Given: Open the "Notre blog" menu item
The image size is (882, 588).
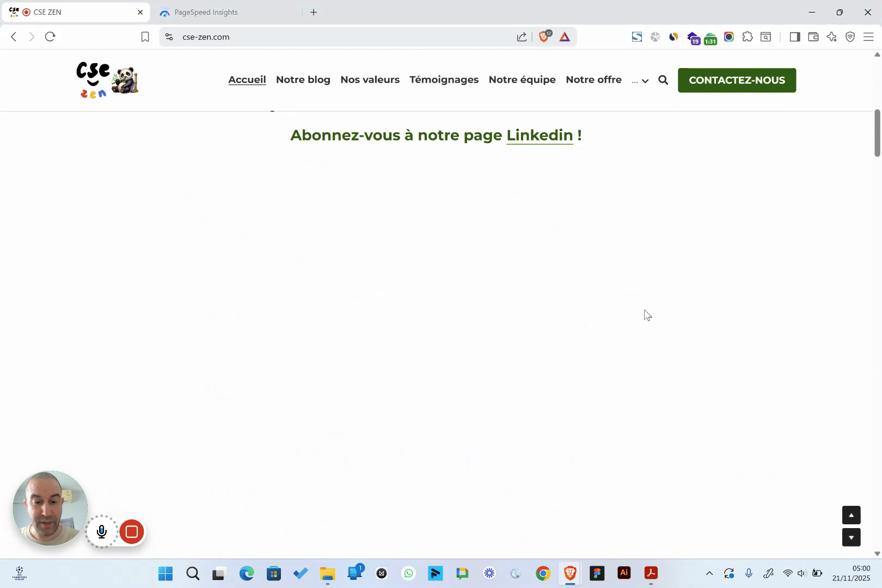Looking at the screenshot, I should point(303,79).
